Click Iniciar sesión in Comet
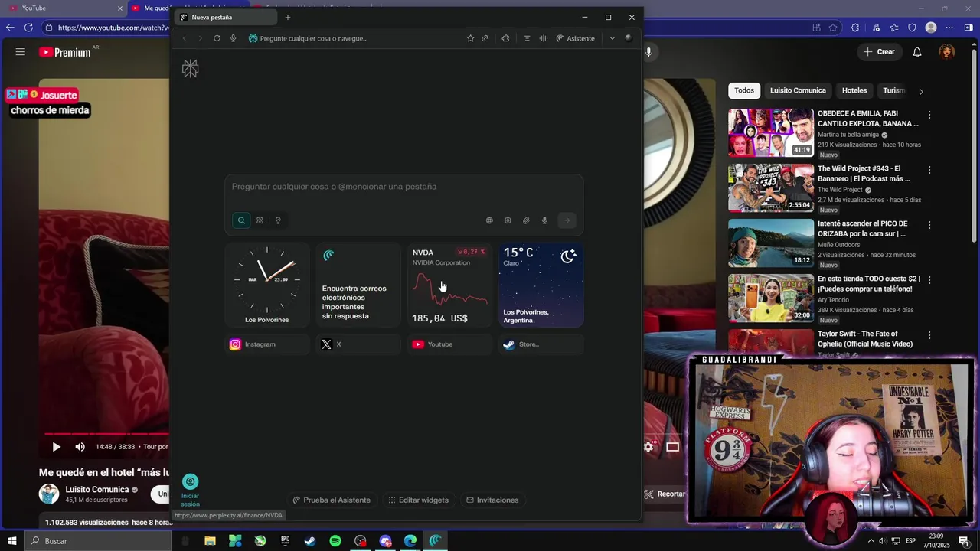This screenshot has height=551, width=980. [x=190, y=491]
